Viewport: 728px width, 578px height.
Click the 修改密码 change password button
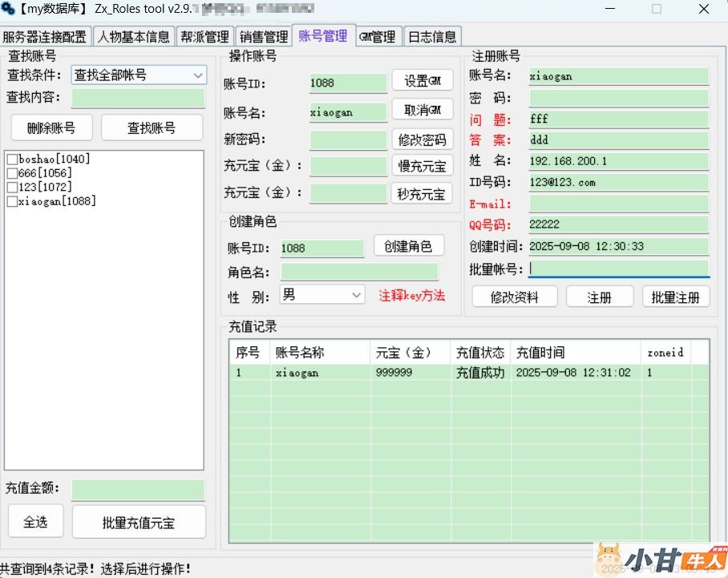[423, 139]
